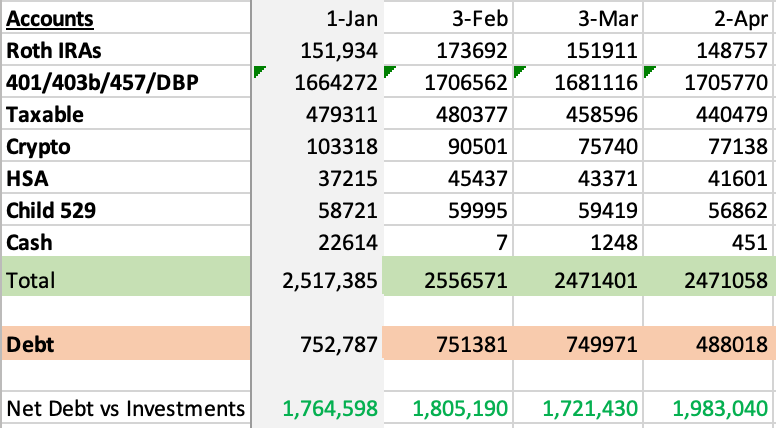The width and height of the screenshot is (776, 428).
Task: Click green corner triangle on cell 1681116
Action: (x=518, y=69)
